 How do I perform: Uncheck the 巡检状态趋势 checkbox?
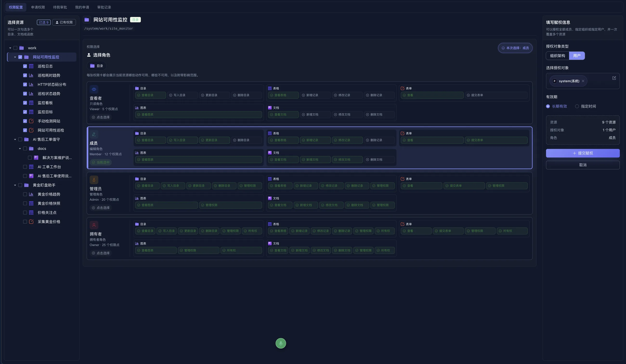25,94
